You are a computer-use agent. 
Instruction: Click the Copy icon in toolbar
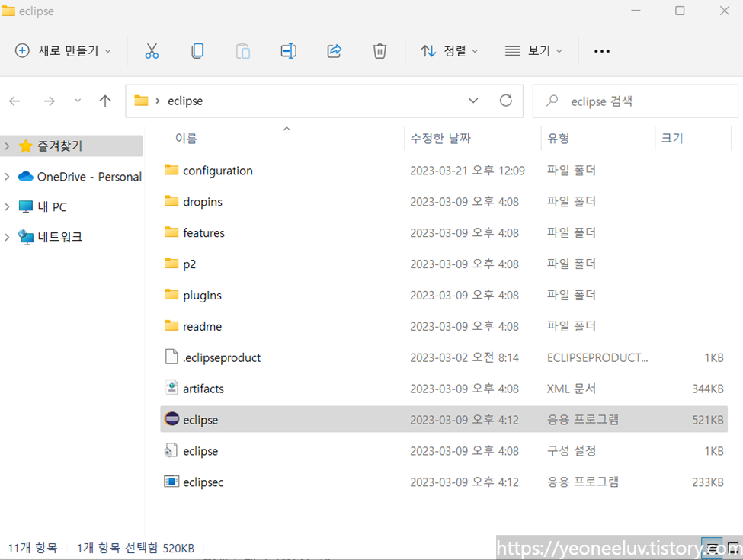[x=197, y=51]
